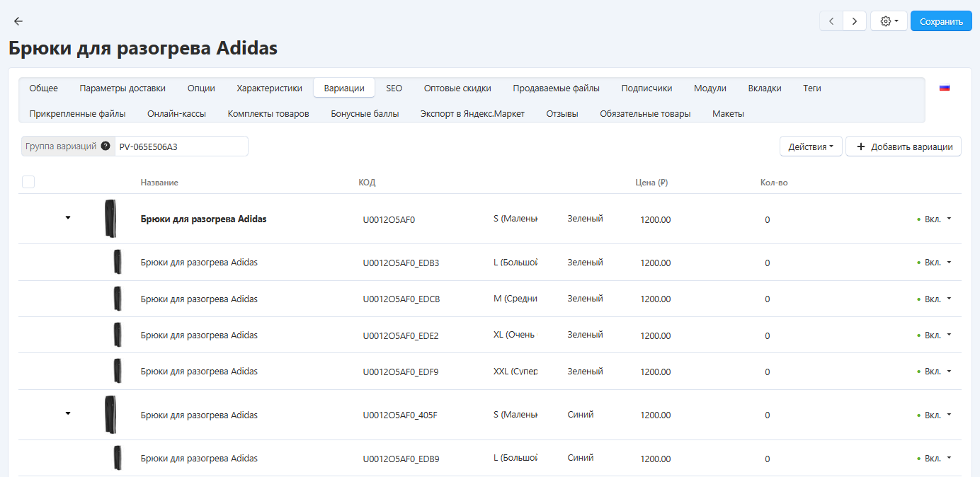
Task: Click thumbnail of variation U0012O5AF0_EDB3
Action: coord(118,262)
